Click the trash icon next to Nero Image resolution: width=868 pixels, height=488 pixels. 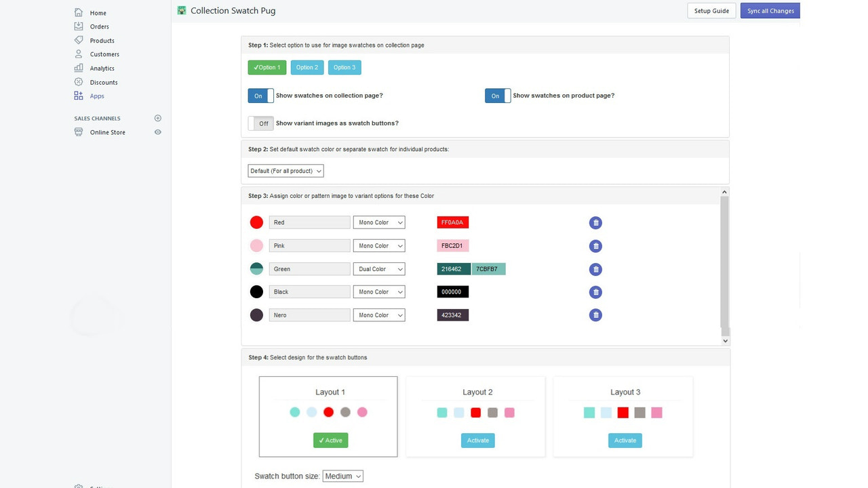pos(595,314)
